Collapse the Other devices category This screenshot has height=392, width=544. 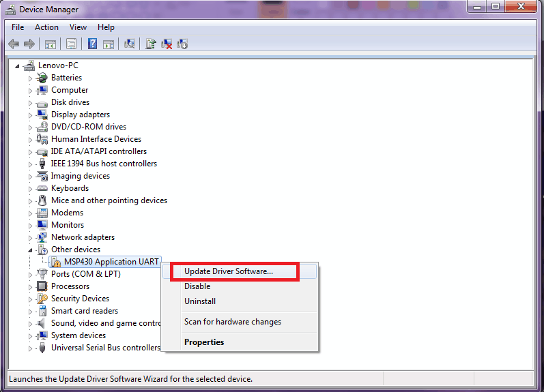[x=30, y=250]
